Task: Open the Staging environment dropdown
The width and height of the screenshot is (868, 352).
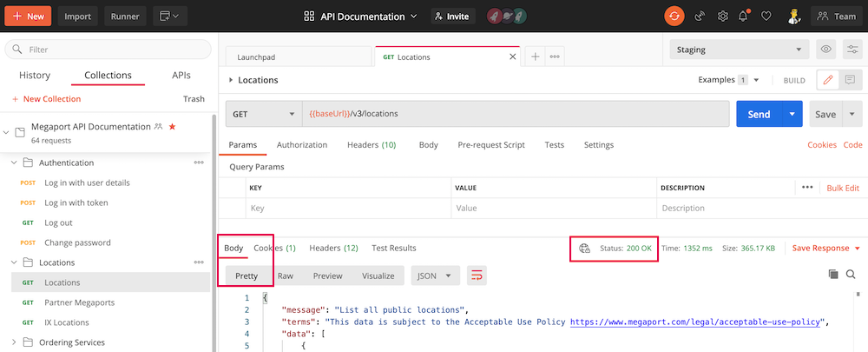Action: click(738, 50)
